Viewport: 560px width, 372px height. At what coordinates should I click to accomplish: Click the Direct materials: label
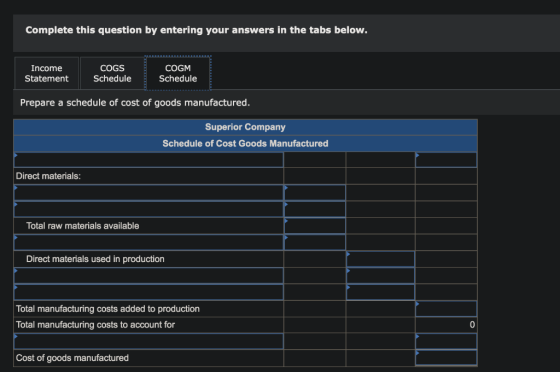pyautogui.click(x=48, y=176)
